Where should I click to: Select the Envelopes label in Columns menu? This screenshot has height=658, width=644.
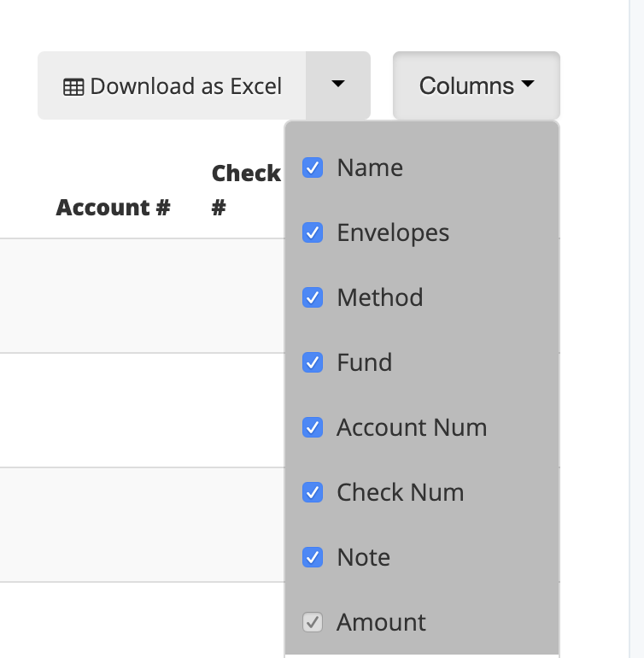pos(393,233)
